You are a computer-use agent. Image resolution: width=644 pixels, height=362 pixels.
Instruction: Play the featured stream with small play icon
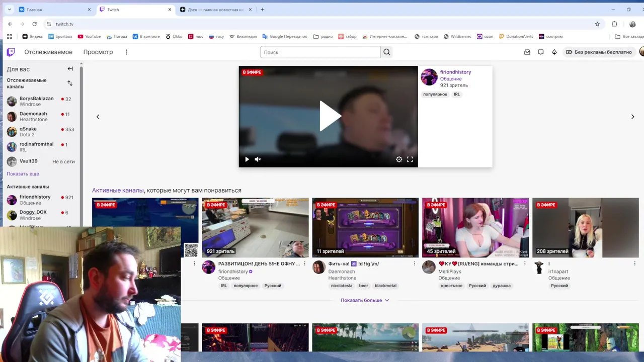[x=247, y=159]
